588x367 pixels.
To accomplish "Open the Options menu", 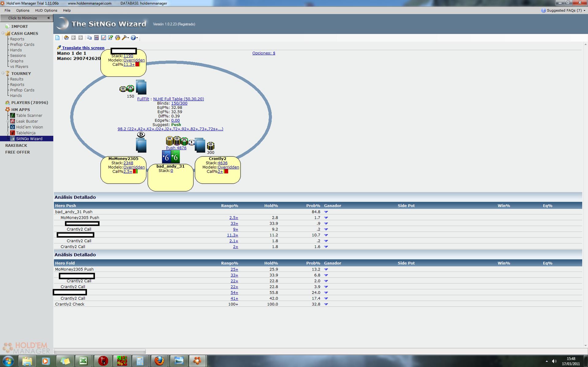I will (x=23, y=10).
